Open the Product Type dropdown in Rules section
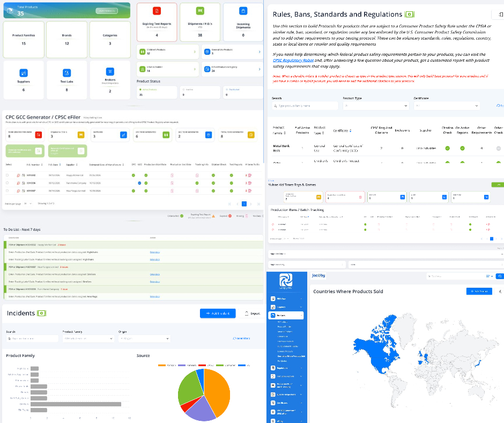504x423 pixels. pos(376,106)
